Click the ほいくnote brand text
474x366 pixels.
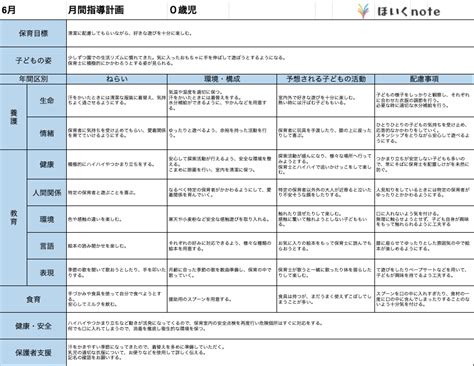[408, 11]
